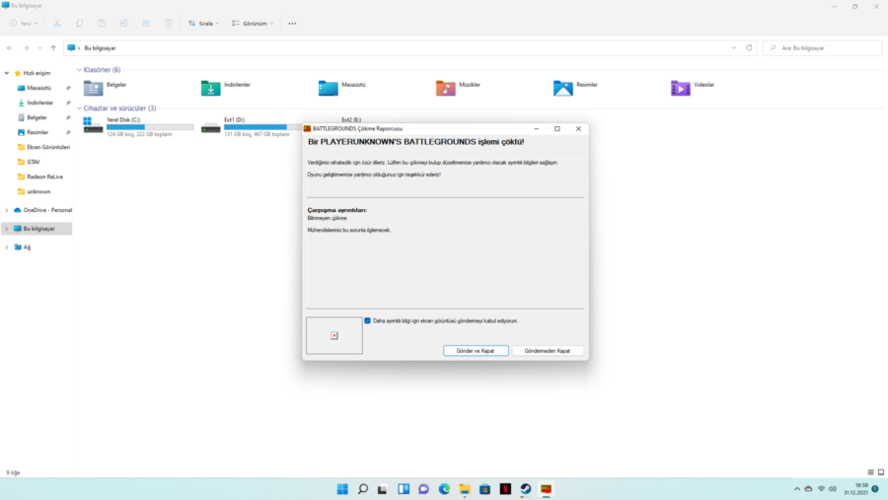The height and width of the screenshot is (500, 888).
Task: Open Ekran Görüntüleri sidebar folder
Action: click(x=44, y=147)
